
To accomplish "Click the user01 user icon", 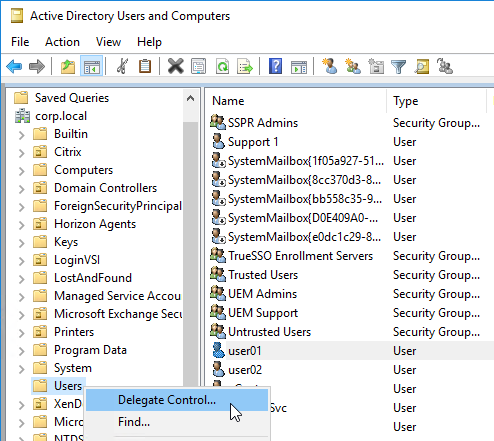I will (x=218, y=350).
